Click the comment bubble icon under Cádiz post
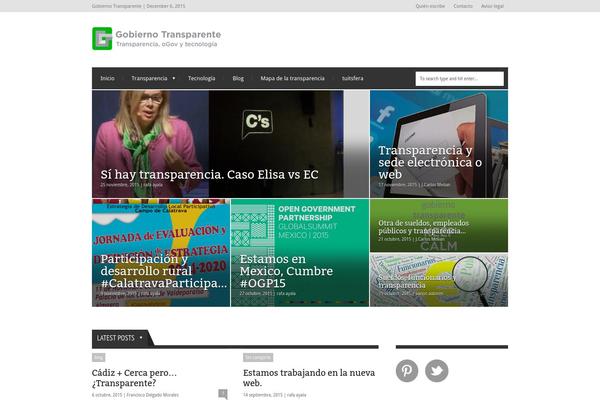 (x=223, y=394)
